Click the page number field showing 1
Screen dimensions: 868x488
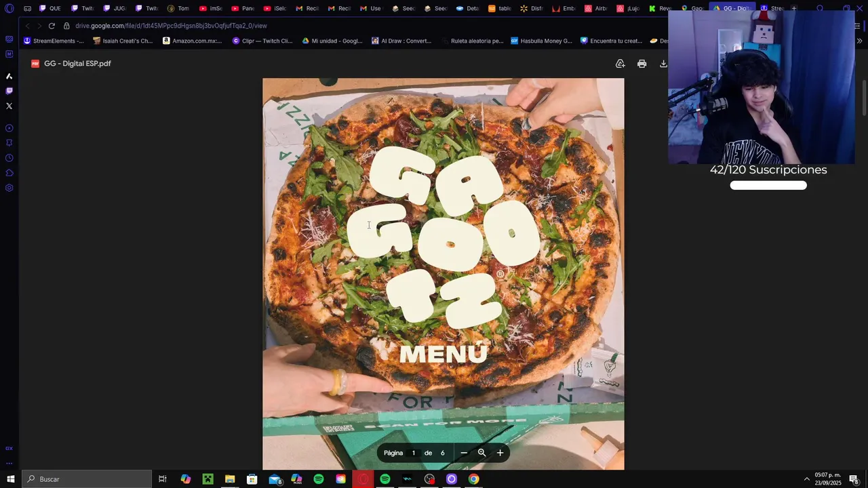(x=413, y=453)
